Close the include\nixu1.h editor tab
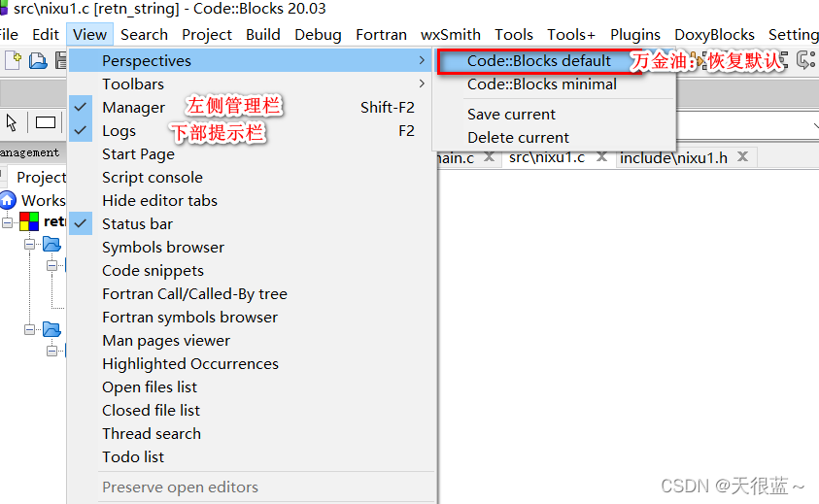Image resolution: width=819 pixels, height=504 pixels. [743, 156]
